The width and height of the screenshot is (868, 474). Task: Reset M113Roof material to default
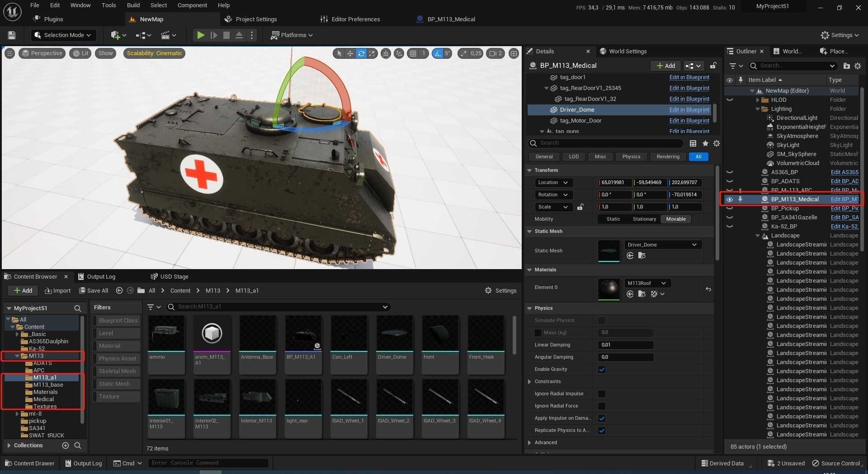708,289
